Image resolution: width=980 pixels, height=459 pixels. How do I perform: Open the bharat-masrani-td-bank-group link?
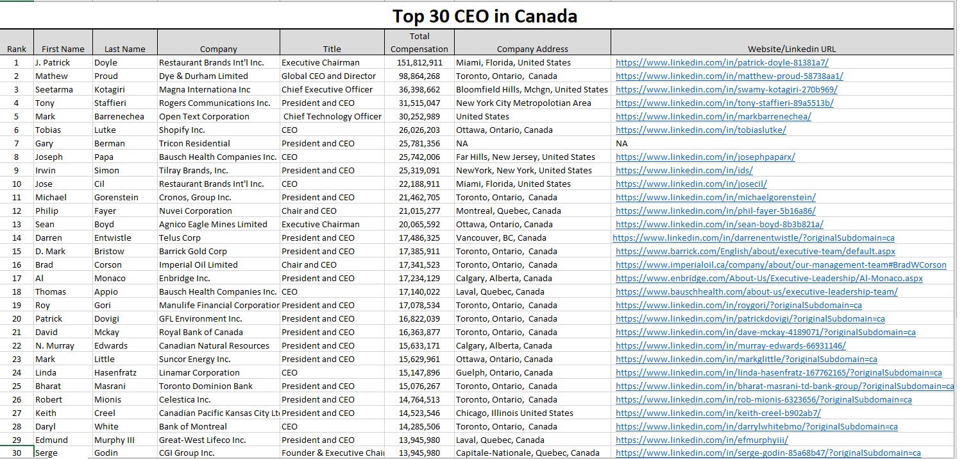point(785,386)
